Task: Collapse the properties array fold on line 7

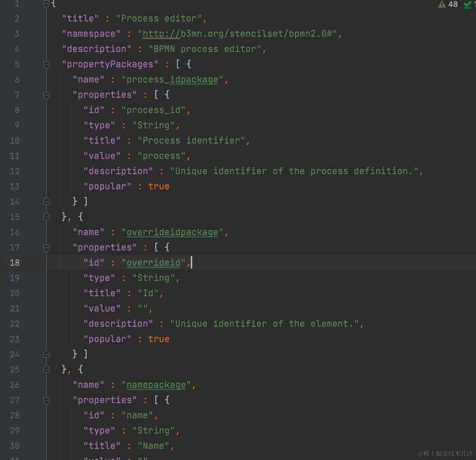Action: pyautogui.click(x=46, y=95)
